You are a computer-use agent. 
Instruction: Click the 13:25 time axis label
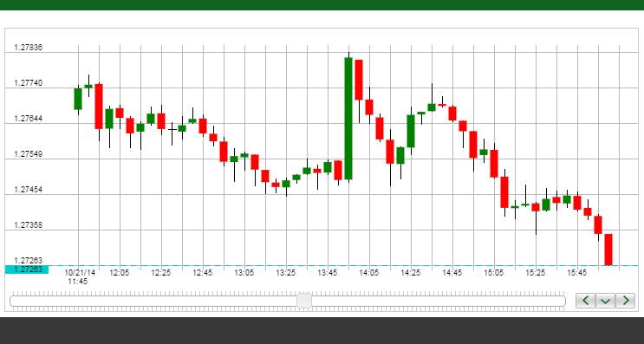coord(286,273)
